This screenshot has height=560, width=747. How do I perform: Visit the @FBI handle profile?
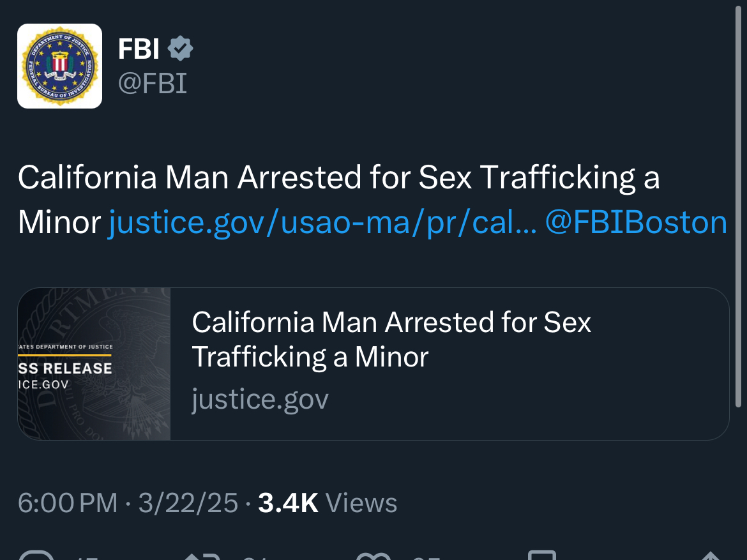(x=153, y=84)
